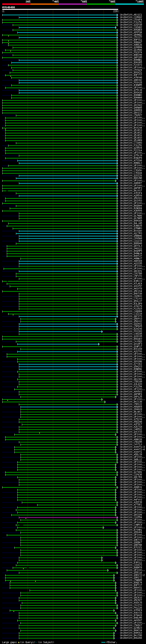Viewport: 146px width, 644px height.
Task: Select label UniRef100_A9SFQ4
Action: click(131, 32)
